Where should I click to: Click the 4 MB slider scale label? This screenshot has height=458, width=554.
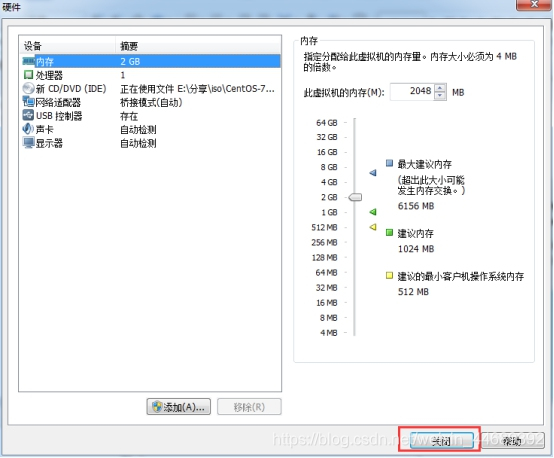[x=329, y=333]
